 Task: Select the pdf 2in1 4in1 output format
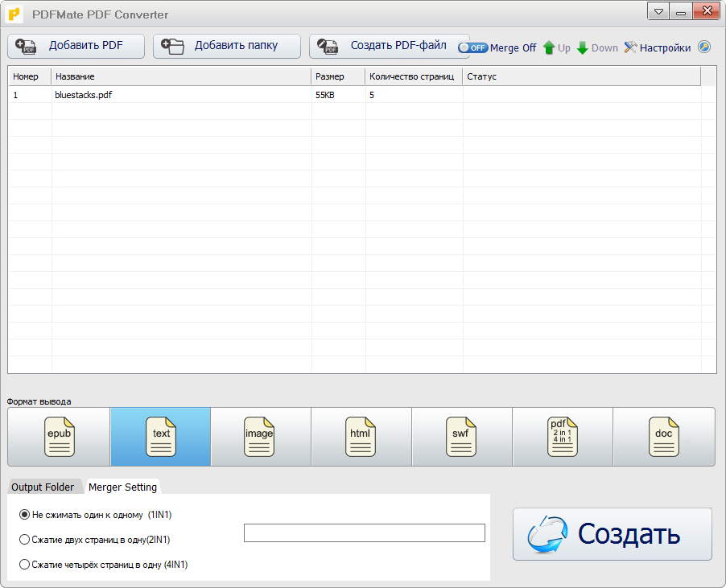tap(563, 437)
